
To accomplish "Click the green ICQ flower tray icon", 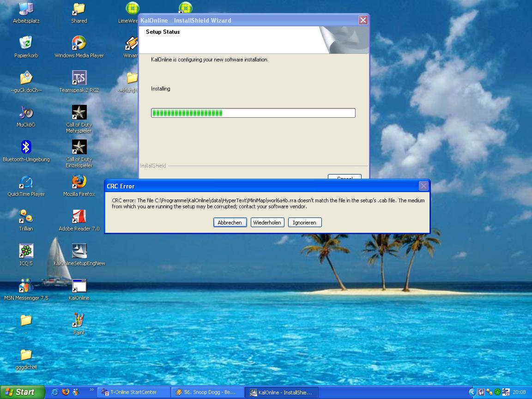I will (497, 392).
